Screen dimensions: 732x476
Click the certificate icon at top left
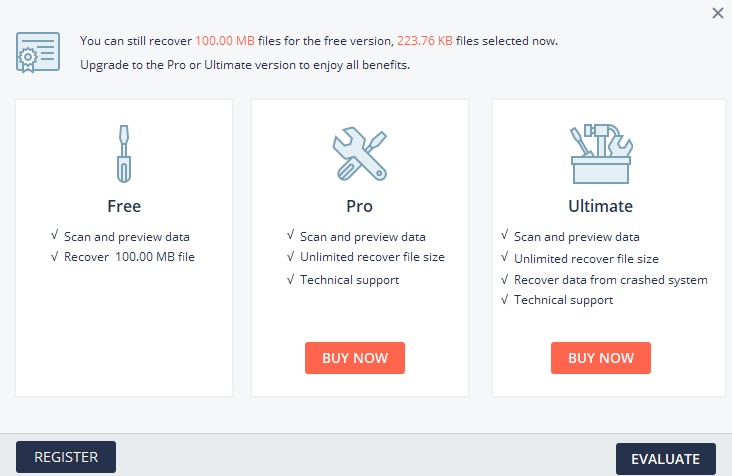(39, 52)
